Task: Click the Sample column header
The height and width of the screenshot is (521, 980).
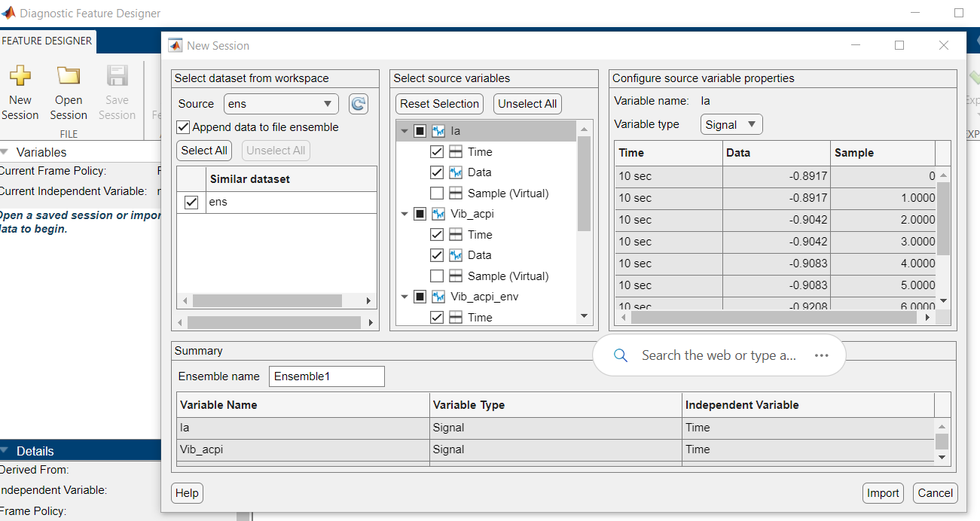Action: pyautogui.click(x=883, y=152)
